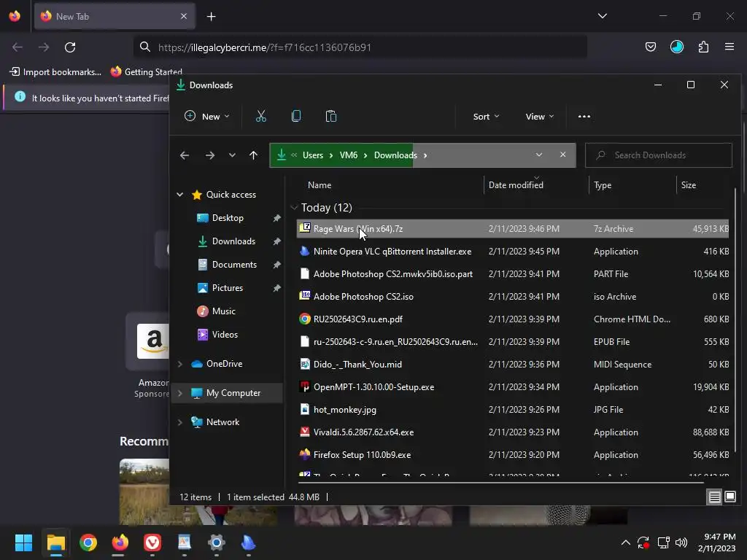
Task: Open the New dropdown menu
Action: [x=207, y=116]
